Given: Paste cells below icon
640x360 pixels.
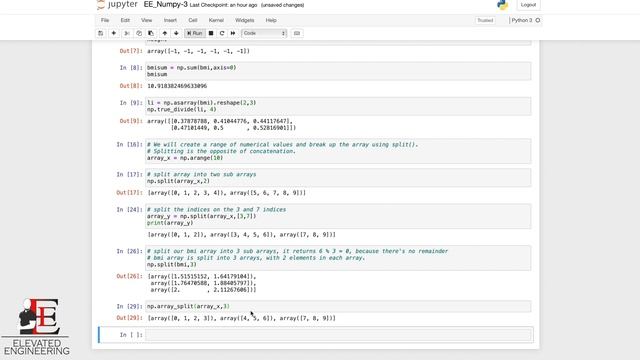Looking at the screenshot, I should pyautogui.click(x=151, y=33).
